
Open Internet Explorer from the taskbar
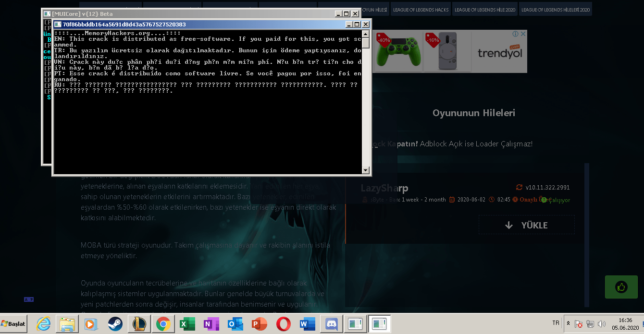tap(43, 324)
